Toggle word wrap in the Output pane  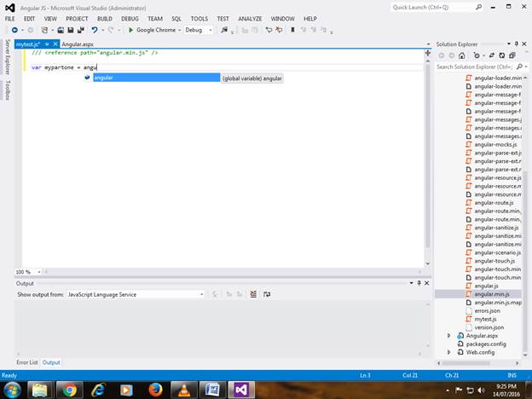[267, 294]
